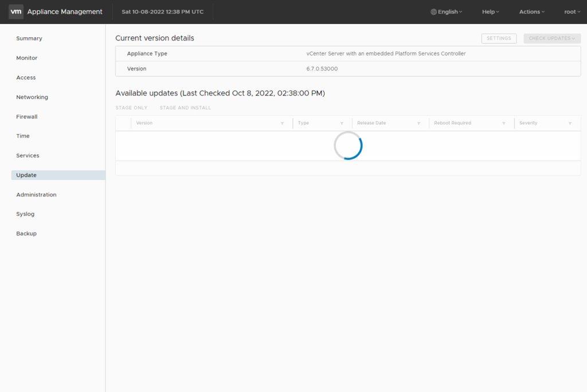Select the Update sidebar item
Image resolution: width=587 pixels, height=392 pixels.
coord(58,175)
